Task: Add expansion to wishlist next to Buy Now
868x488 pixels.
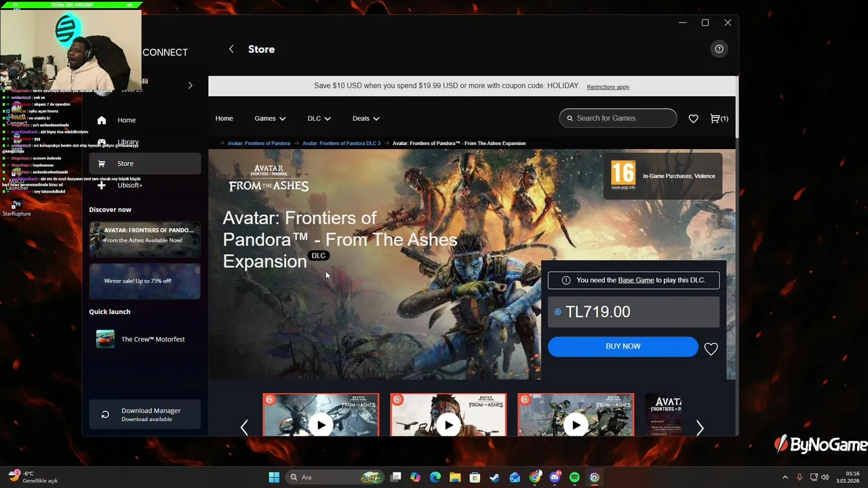Action: click(x=711, y=349)
